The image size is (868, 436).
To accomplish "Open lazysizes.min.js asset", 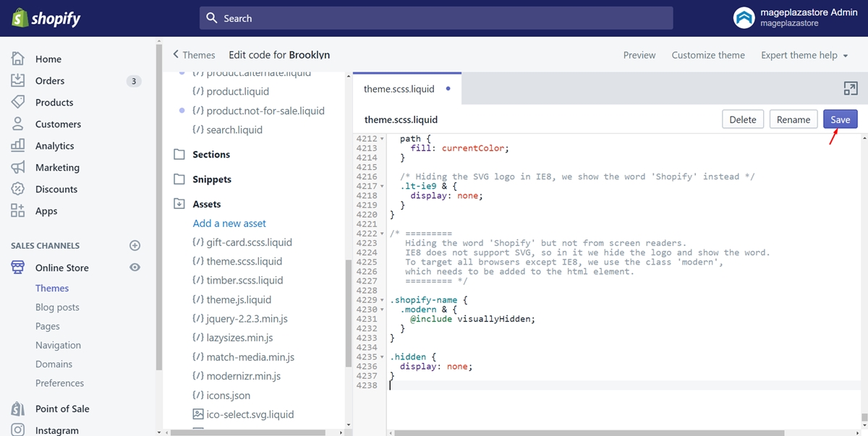I will 239,338.
